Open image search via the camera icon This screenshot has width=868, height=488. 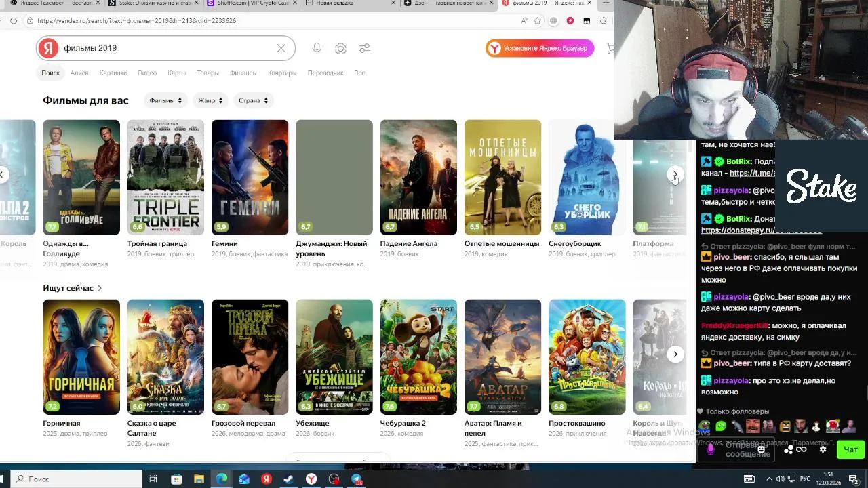(x=340, y=48)
